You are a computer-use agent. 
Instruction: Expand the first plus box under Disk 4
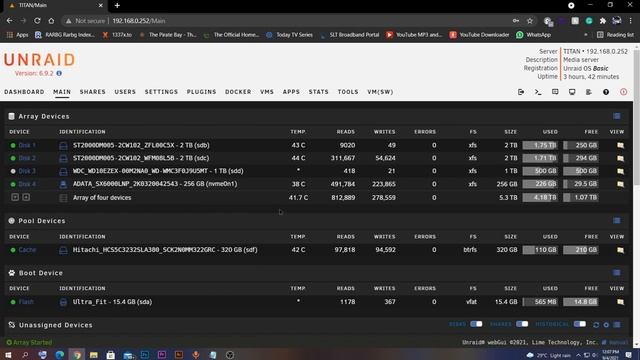tap(15, 198)
